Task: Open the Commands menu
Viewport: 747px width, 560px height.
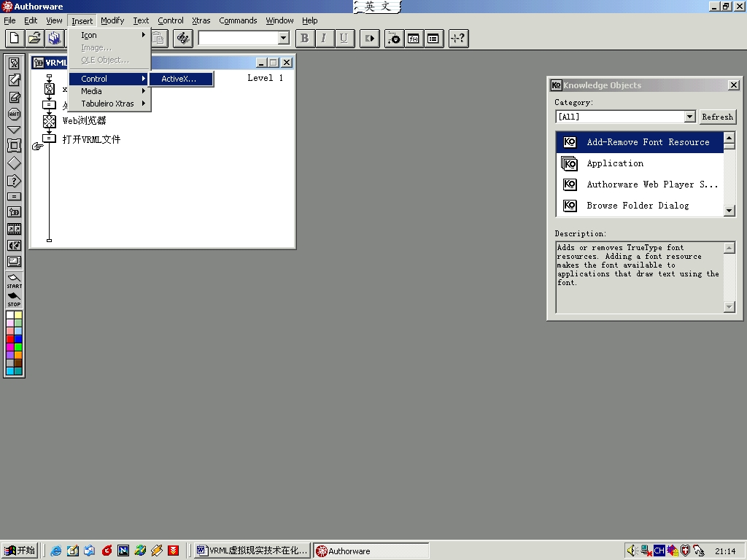Action: (x=238, y=20)
